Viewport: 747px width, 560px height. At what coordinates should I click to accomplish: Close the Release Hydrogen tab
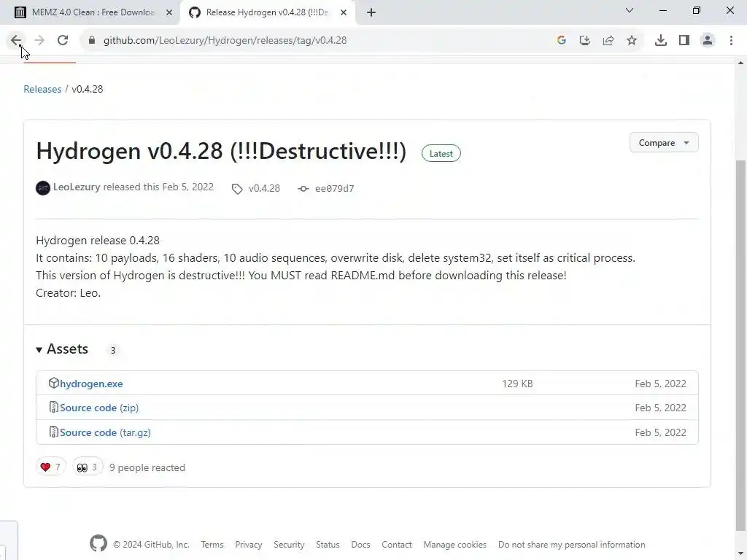[344, 12]
